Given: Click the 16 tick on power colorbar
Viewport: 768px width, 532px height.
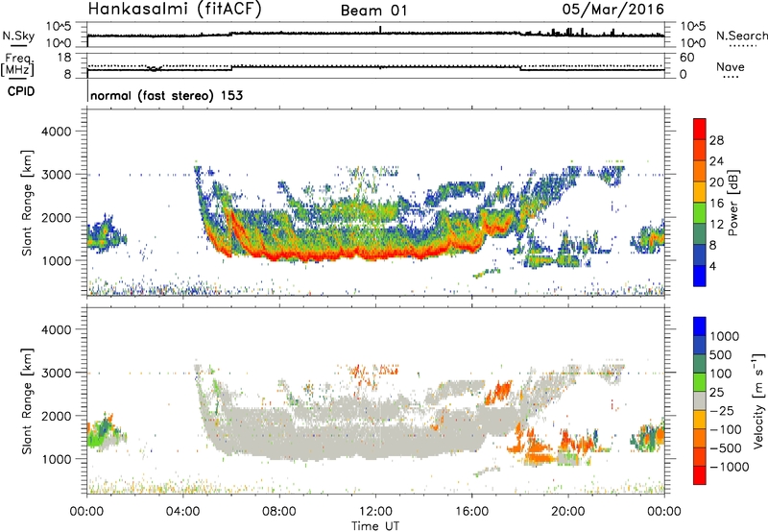Looking at the screenshot, I should tap(716, 204).
